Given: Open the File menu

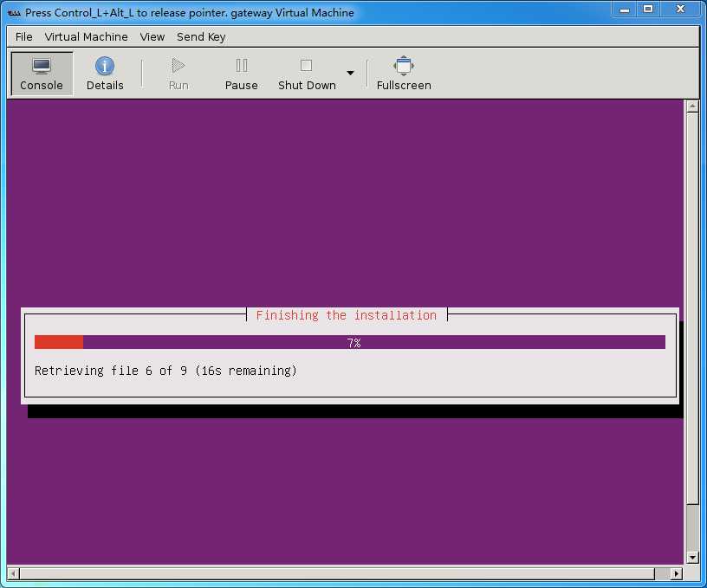Looking at the screenshot, I should tap(24, 37).
